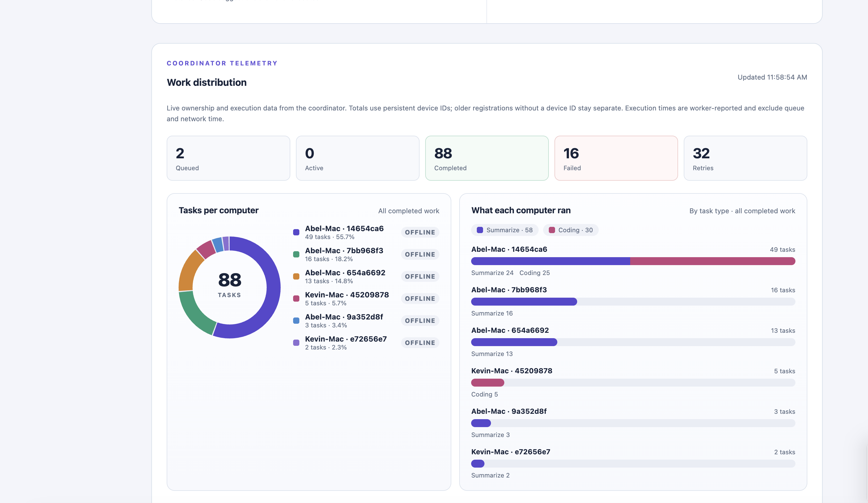Click the "Summarize 16" breakdown label
868x503 pixels.
pyautogui.click(x=492, y=313)
